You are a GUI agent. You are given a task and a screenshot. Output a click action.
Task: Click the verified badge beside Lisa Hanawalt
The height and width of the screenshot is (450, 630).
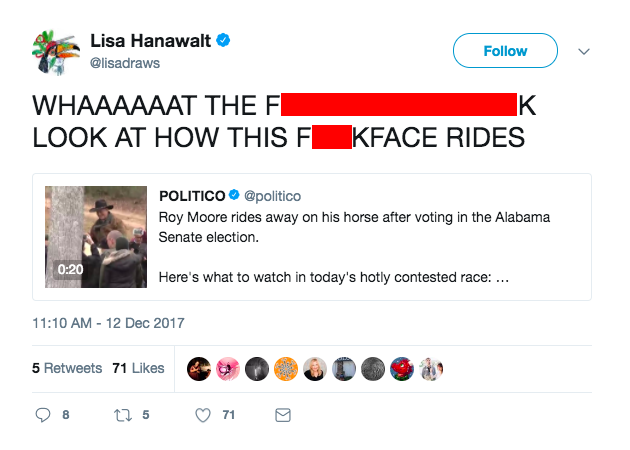click(x=226, y=41)
